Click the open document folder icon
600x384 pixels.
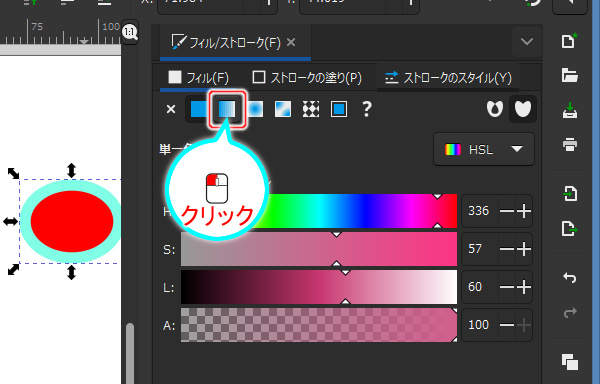point(569,75)
